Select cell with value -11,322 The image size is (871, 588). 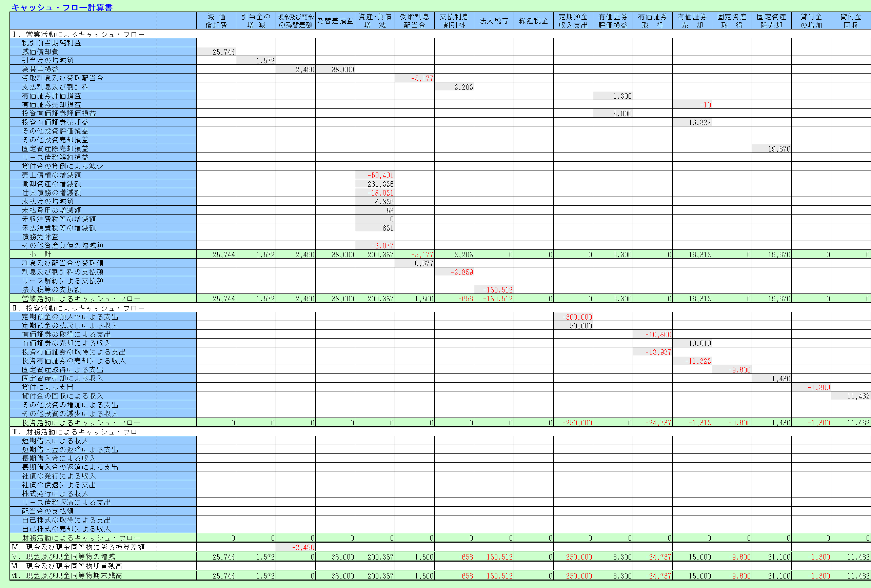(693, 361)
